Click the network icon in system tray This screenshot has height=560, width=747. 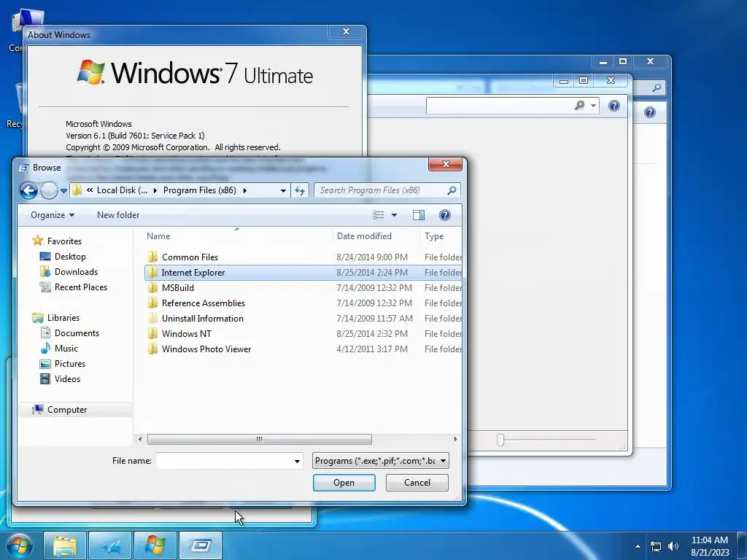tap(656, 546)
